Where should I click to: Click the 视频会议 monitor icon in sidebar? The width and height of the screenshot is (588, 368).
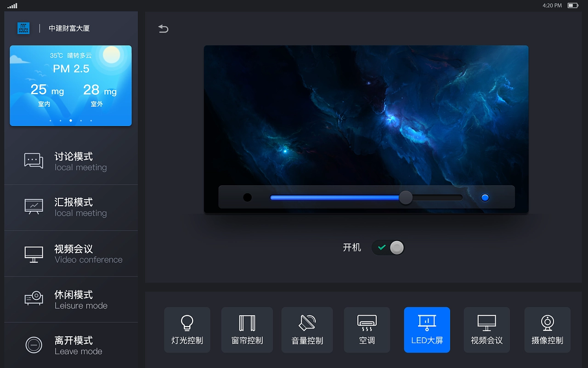34,254
